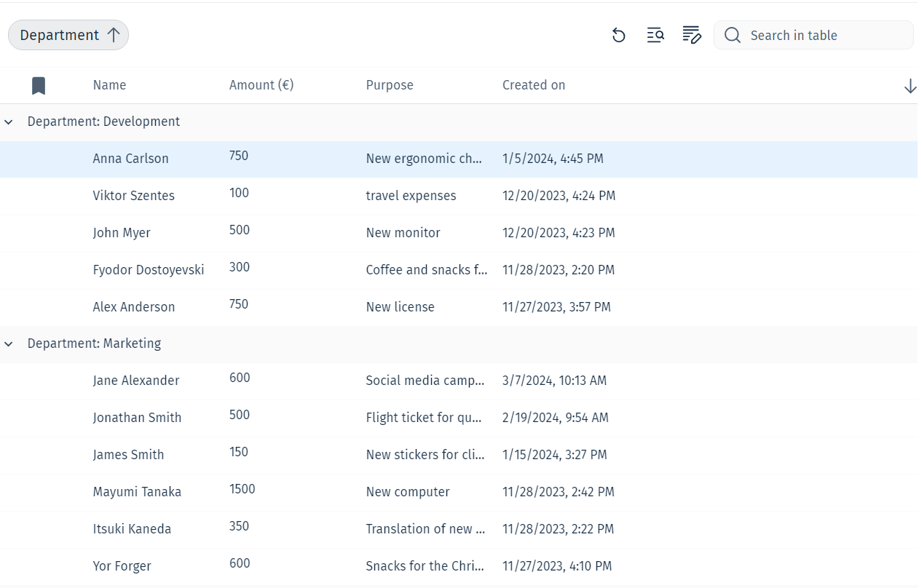Sort by the Amount (€) column header

point(261,85)
